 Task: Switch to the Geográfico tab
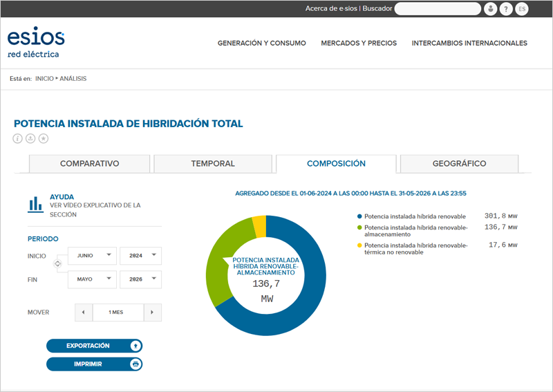click(459, 164)
